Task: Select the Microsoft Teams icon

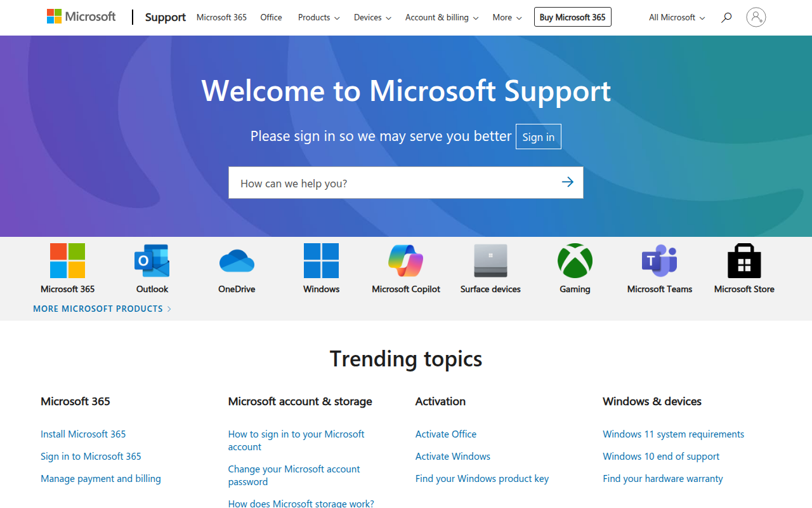Action: click(x=659, y=261)
